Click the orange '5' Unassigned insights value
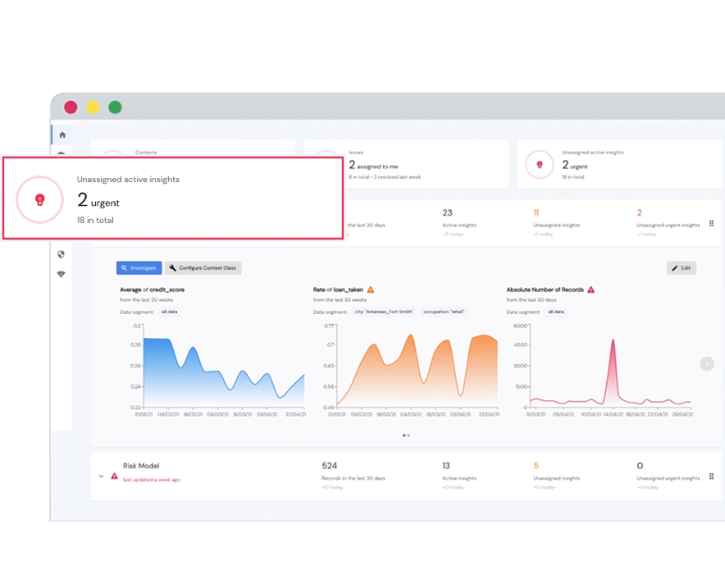The image size is (725, 588). click(536, 466)
